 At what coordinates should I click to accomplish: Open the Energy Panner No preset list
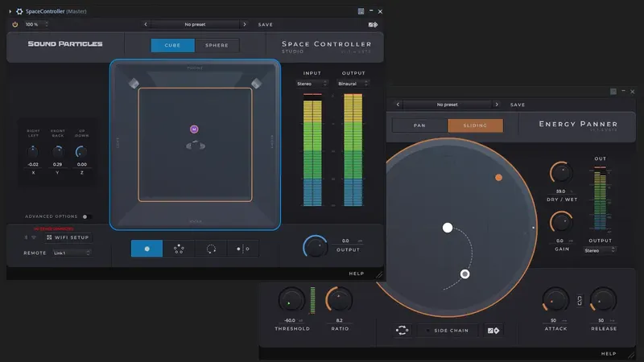(x=448, y=105)
